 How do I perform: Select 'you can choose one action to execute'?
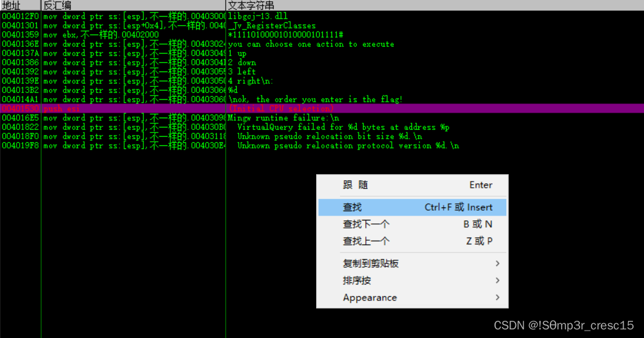[x=311, y=44]
